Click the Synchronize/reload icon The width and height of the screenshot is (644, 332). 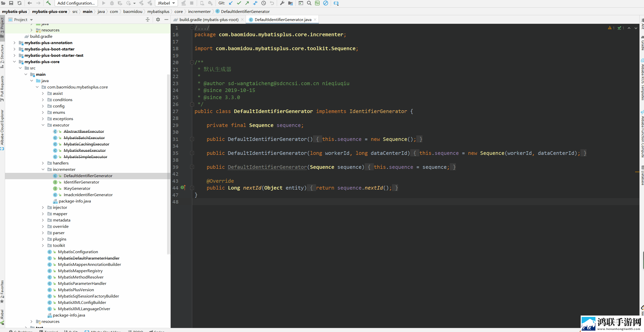click(x=19, y=3)
